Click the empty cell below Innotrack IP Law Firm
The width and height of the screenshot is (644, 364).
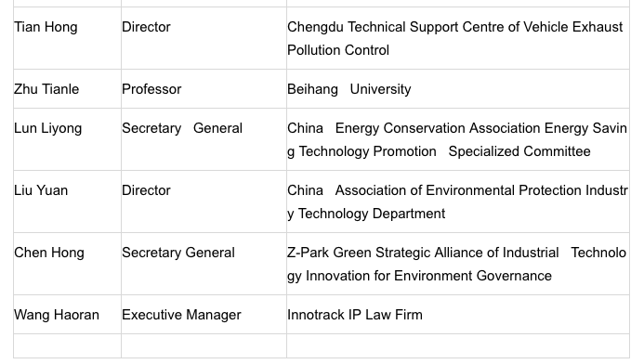pyautogui.click(x=458, y=346)
